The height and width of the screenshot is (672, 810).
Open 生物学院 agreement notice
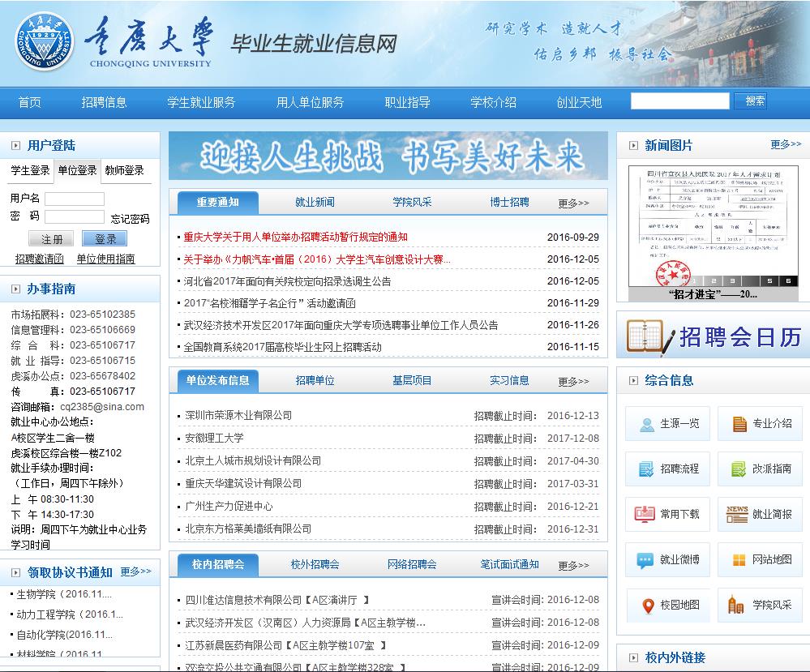click(63, 594)
